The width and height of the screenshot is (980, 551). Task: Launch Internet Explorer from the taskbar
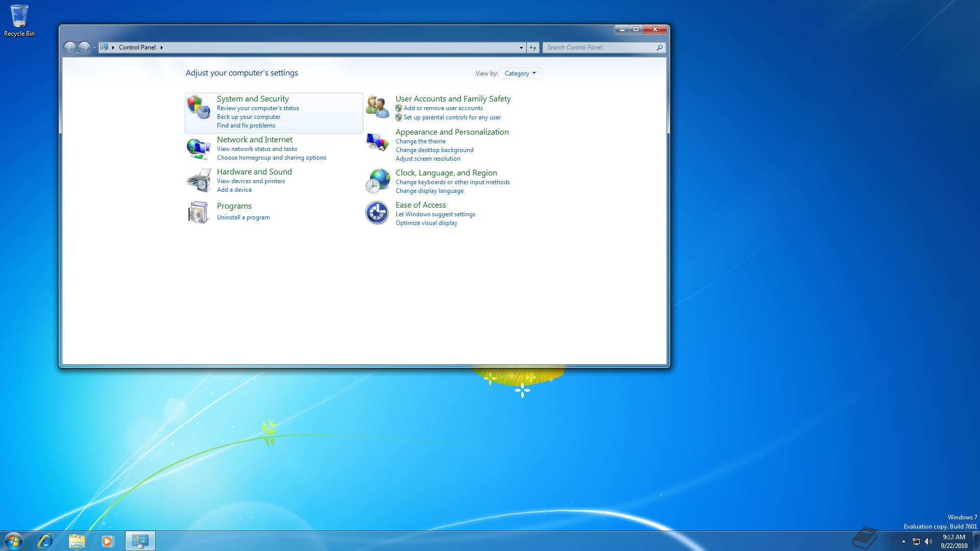[45, 541]
